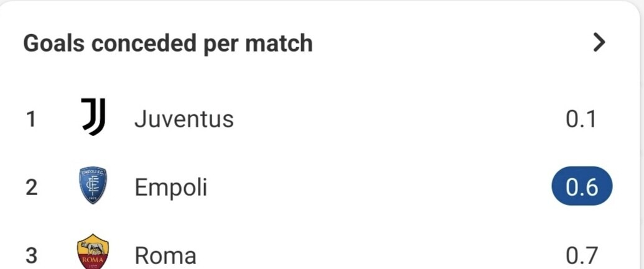Click the highlighted 0.6 value badge
Screen dimensions: 644x269
click(x=582, y=186)
